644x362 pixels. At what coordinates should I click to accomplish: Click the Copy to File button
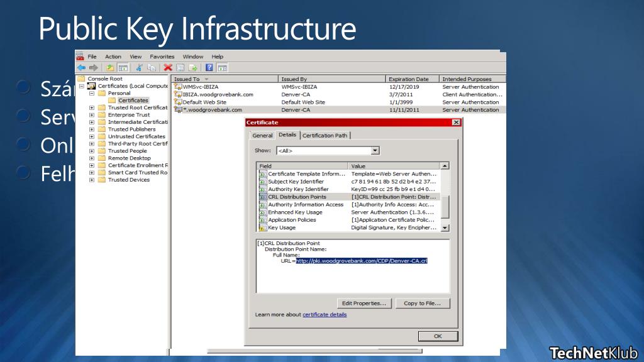[422, 304]
